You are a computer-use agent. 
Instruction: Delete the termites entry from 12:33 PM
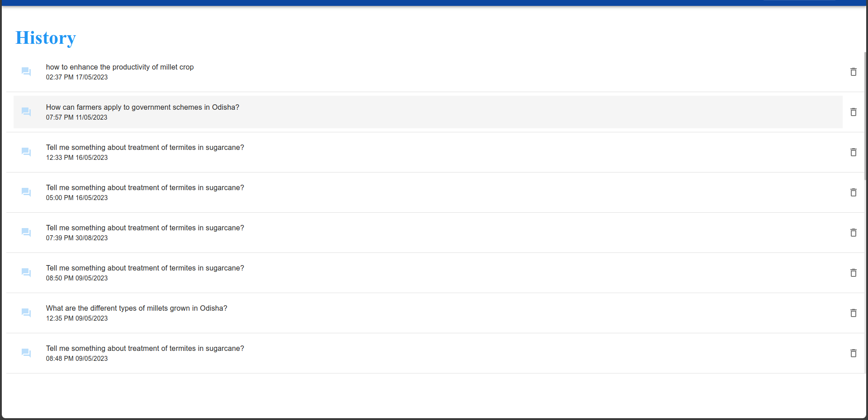pyautogui.click(x=853, y=152)
